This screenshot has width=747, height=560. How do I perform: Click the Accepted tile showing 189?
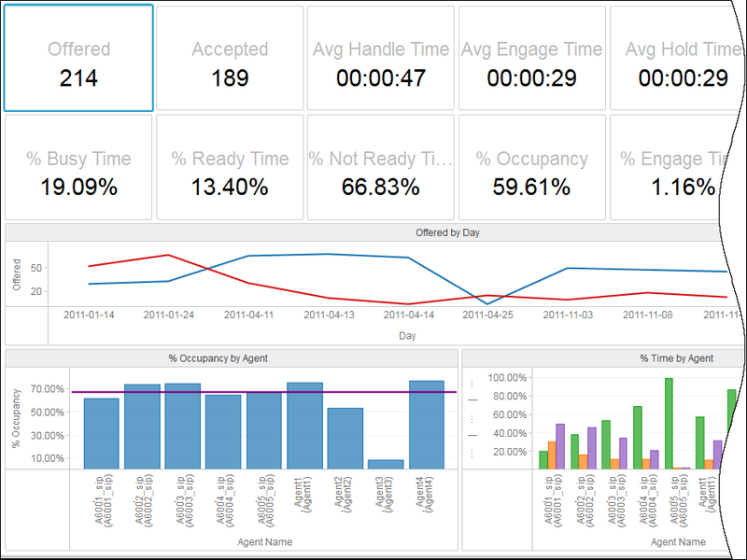[x=230, y=59]
